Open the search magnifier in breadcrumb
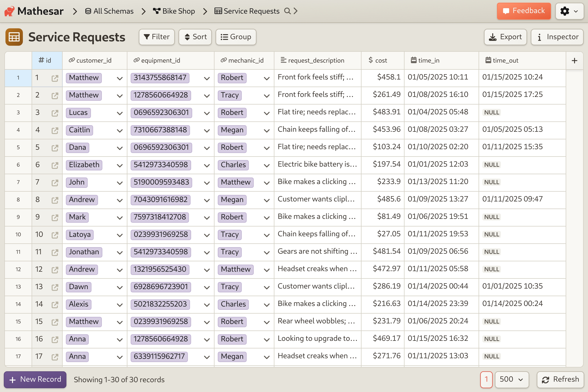This screenshot has height=392, width=588. pos(287,11)
